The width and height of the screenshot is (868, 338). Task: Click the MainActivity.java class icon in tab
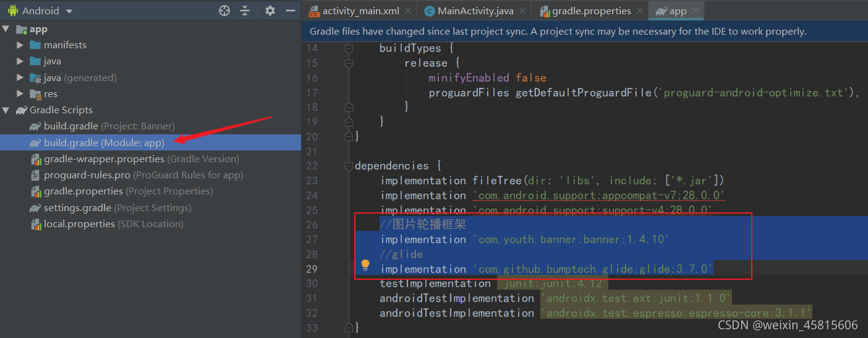(429, 11)
